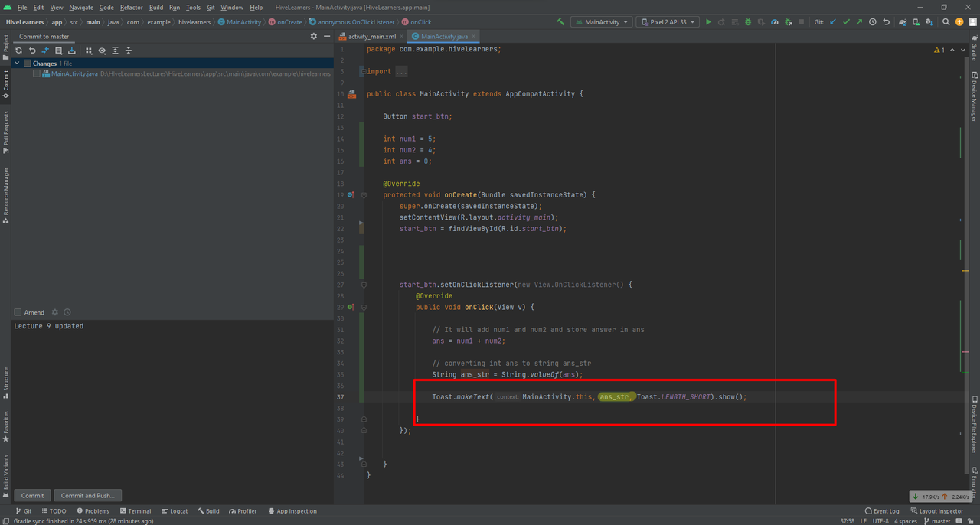Start debugging with the green bug icon
The image size is (980, 525).
click(748, 22)
